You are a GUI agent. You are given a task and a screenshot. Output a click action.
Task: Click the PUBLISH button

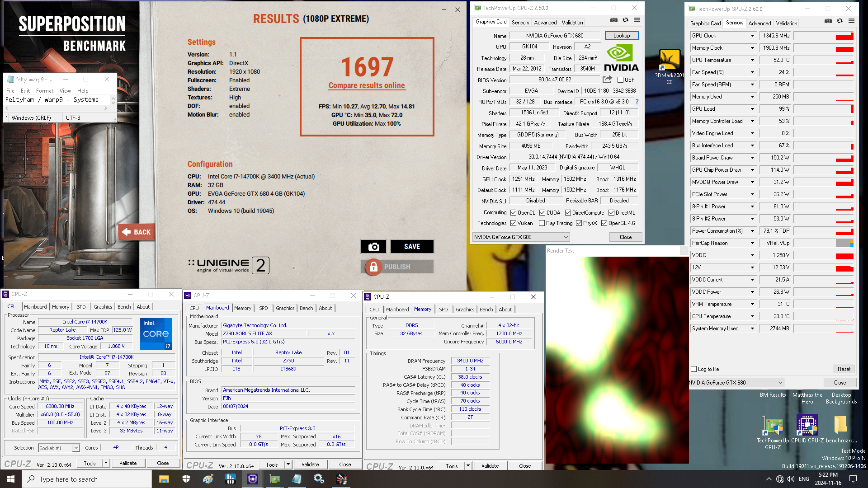[397, 267]
